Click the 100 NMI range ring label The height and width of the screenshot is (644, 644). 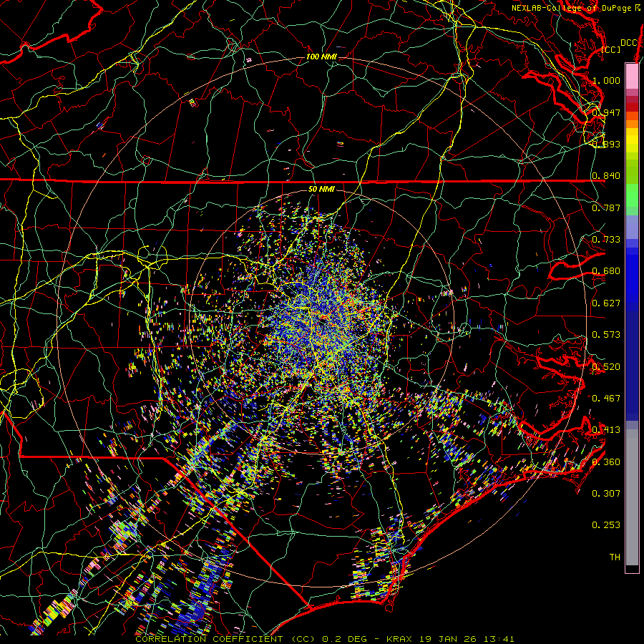[321, 57]
